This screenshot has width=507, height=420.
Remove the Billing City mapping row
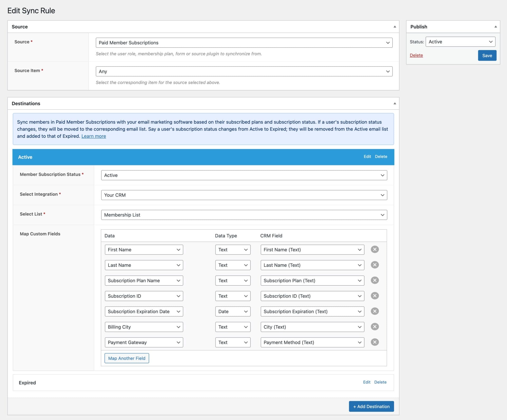coord(375,327)
